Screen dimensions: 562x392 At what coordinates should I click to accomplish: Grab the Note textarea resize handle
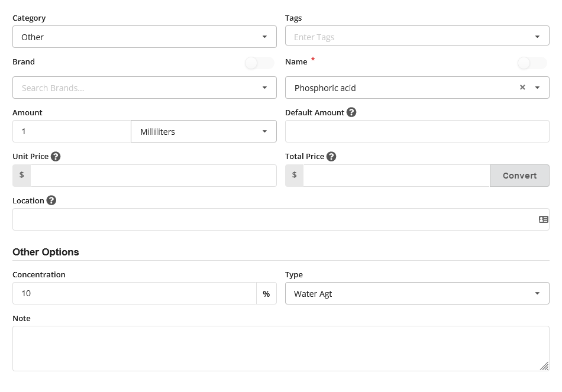point(544,367)
